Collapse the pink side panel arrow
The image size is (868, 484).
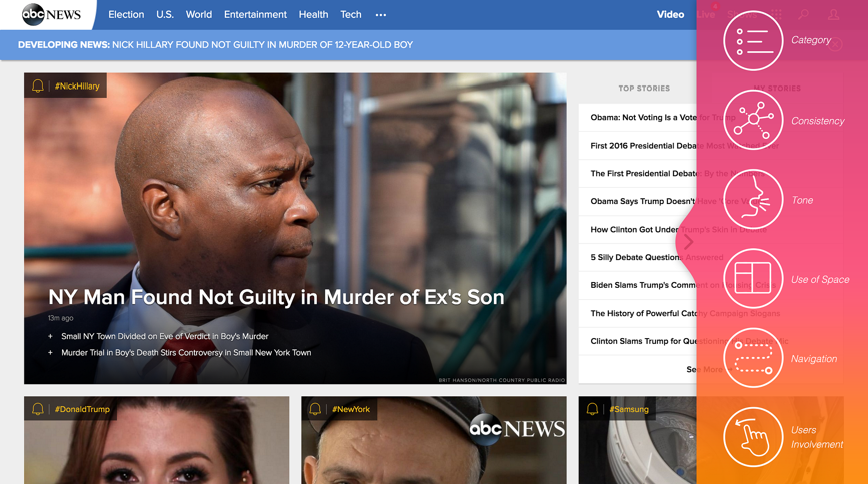tap(688, 242)
